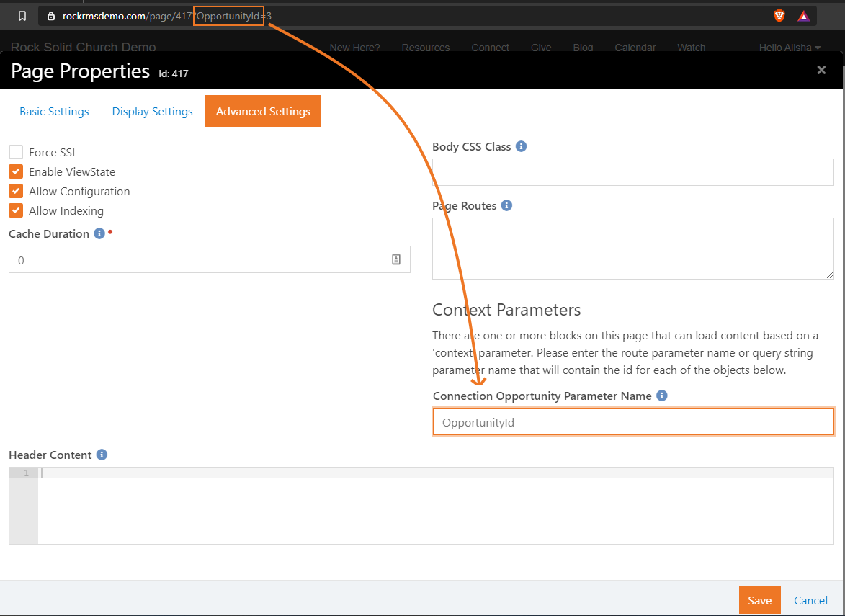Open the Cache Duration picker icon
The image size is (845, 616).
point(396,260)
